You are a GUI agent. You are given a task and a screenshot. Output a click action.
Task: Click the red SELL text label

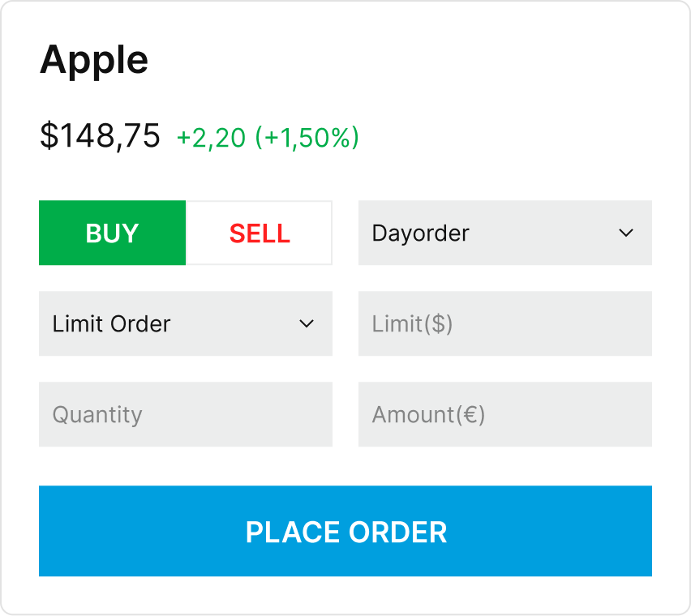[260, 233]
